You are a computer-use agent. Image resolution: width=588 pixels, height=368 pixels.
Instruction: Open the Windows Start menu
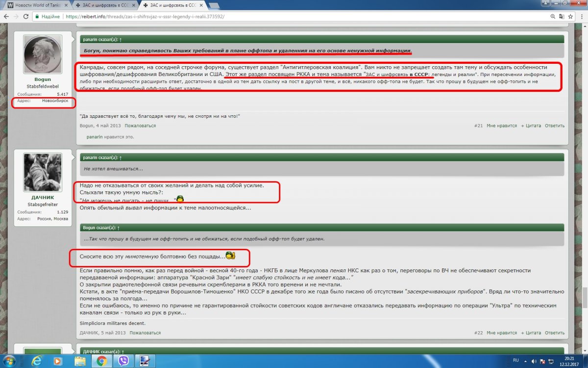point(9,361)
